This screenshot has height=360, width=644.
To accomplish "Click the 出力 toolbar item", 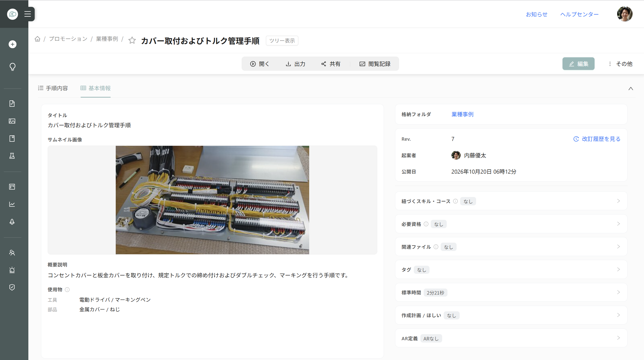I will point(296,64).
